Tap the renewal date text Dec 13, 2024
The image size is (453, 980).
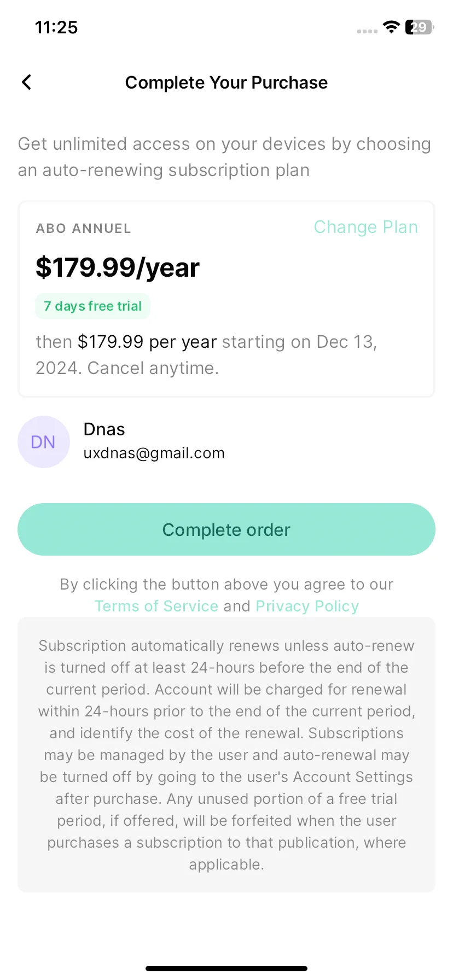(x=207, y=355)
